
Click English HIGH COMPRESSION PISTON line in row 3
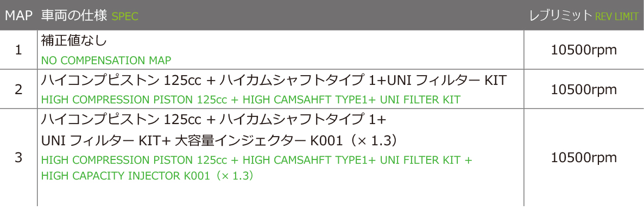pos(257,160)
